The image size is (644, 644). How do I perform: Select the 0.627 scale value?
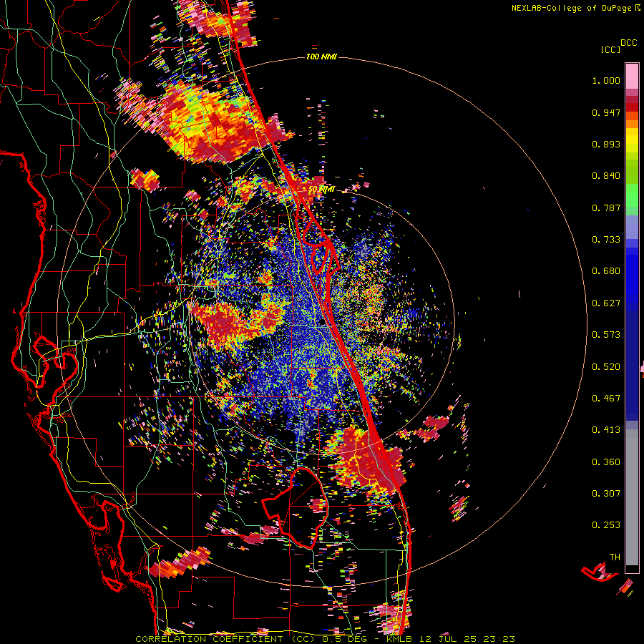click(606, 303)
